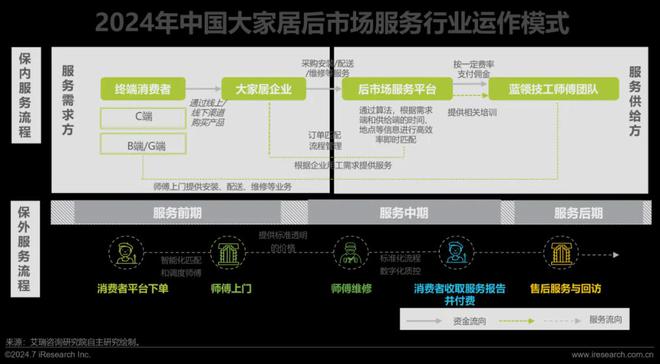Viewport: 660px width, 364px height.
Task: Select the 大家居企业 green box
Action: [264, 89]
